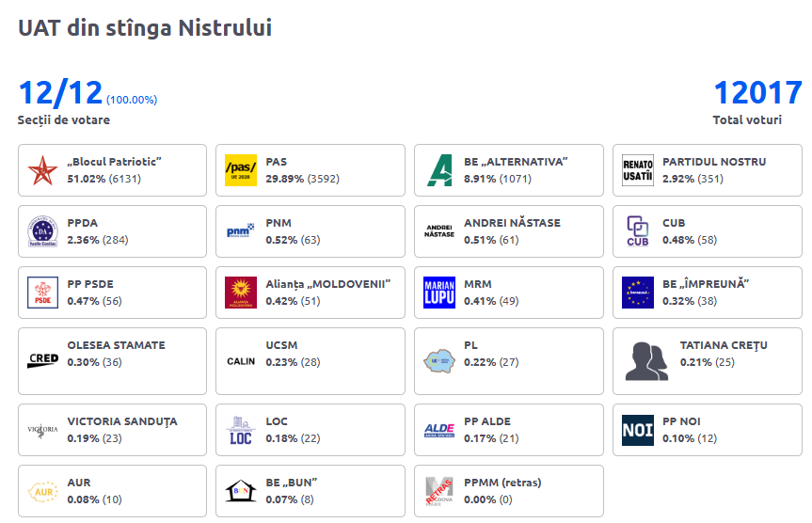Open the Blocul Patriotic party name
This screenshot has height=523, width=812.
pos(114,162)
